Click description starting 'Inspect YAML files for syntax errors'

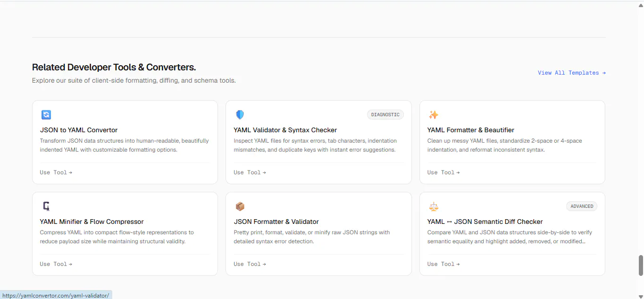point(315,145)
